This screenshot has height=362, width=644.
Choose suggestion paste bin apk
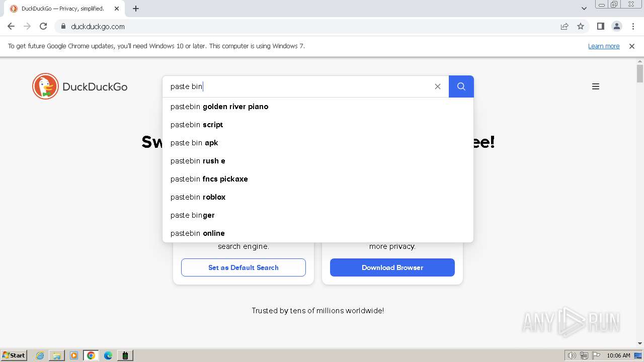pos(318,143)
